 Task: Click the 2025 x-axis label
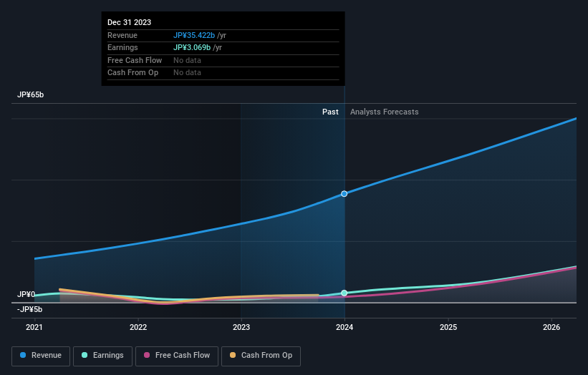[x=448, y=328]
